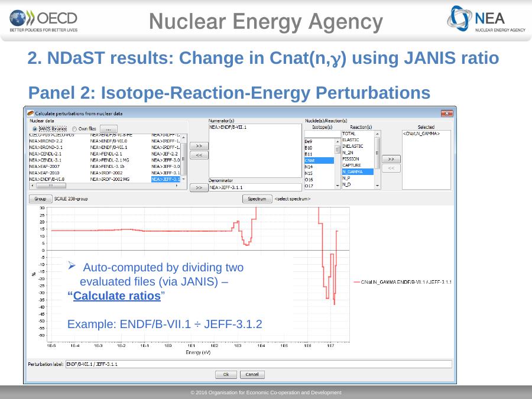The image size is (532, 399).
Task: Click the browse '...' button for own files
Action: pos(108,129)
